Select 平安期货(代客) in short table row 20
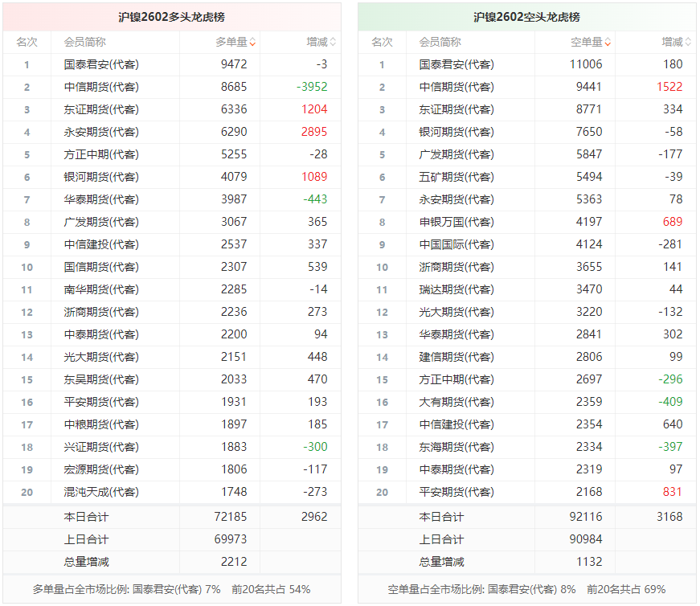Image resolution: width=700 pixels, height=606 pixels. pyautogui.click(x=456, y=492)
